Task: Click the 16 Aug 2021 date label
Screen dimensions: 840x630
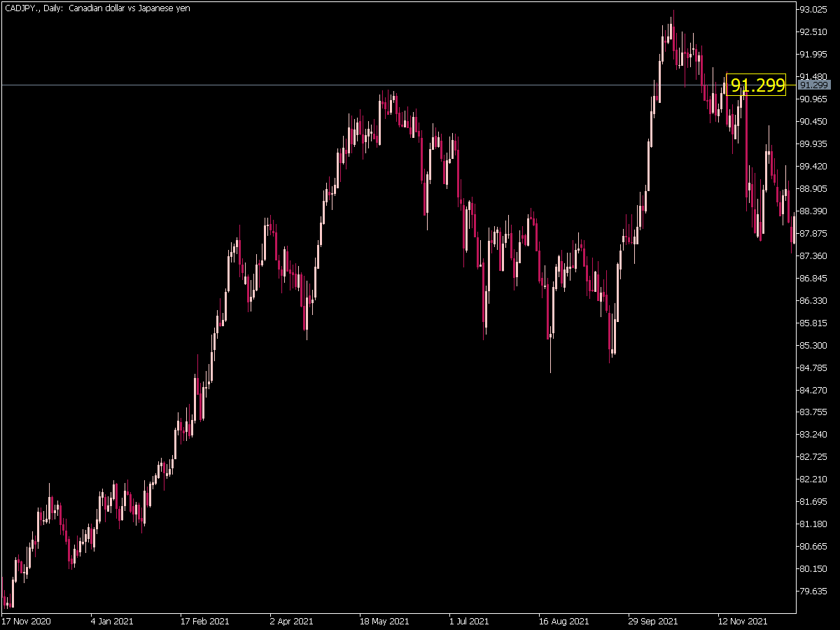Action: point(563,622)
